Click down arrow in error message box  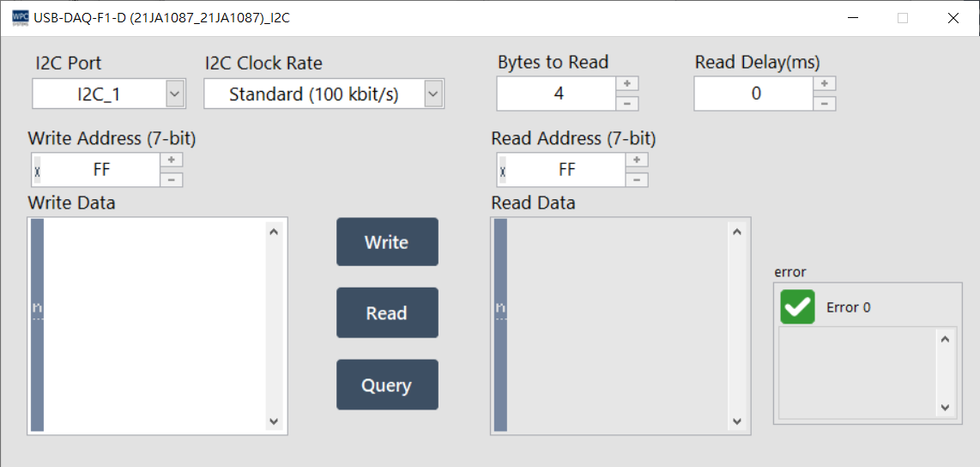945,408
